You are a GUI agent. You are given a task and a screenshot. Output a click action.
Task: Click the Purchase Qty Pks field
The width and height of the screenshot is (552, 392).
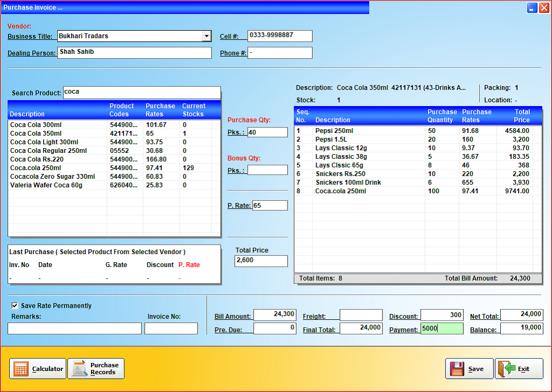[268, 132]
